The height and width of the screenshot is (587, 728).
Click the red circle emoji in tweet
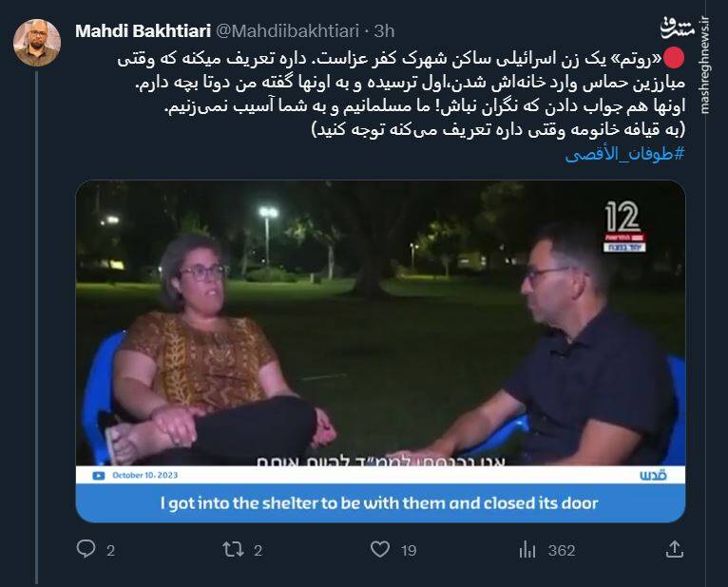click(674, 59)
